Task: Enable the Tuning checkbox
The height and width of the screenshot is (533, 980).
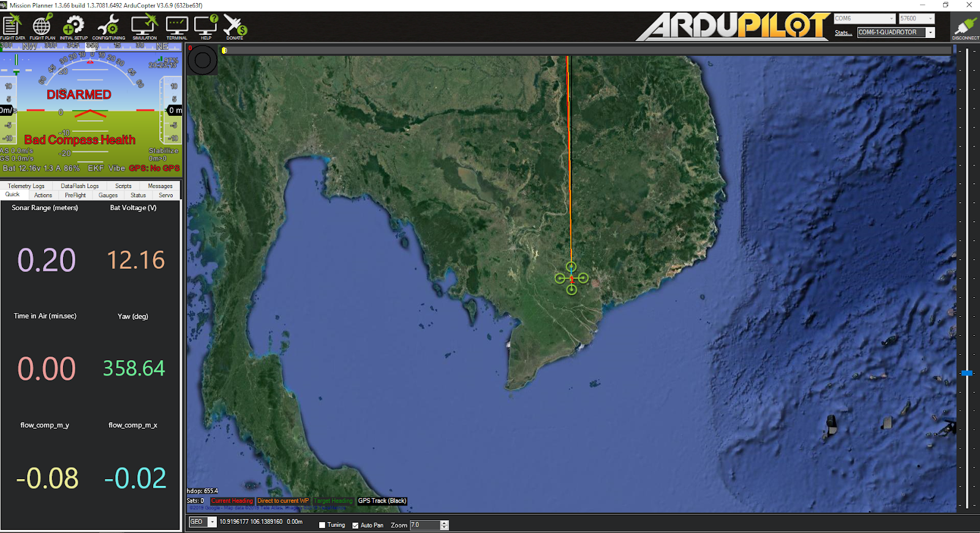Action: (322, 525)
